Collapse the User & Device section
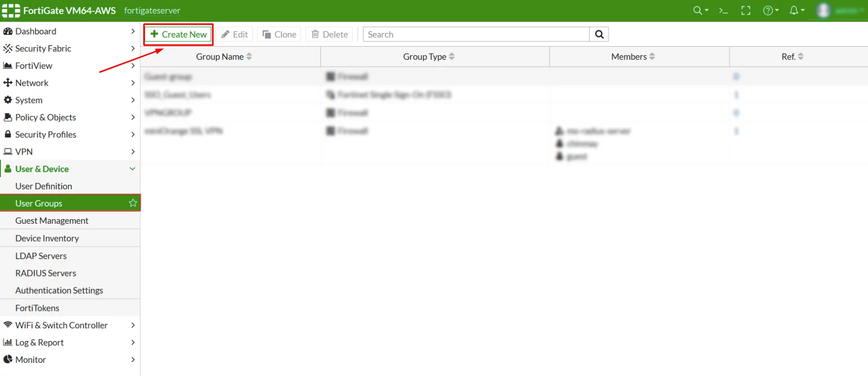 pos(70,169)
